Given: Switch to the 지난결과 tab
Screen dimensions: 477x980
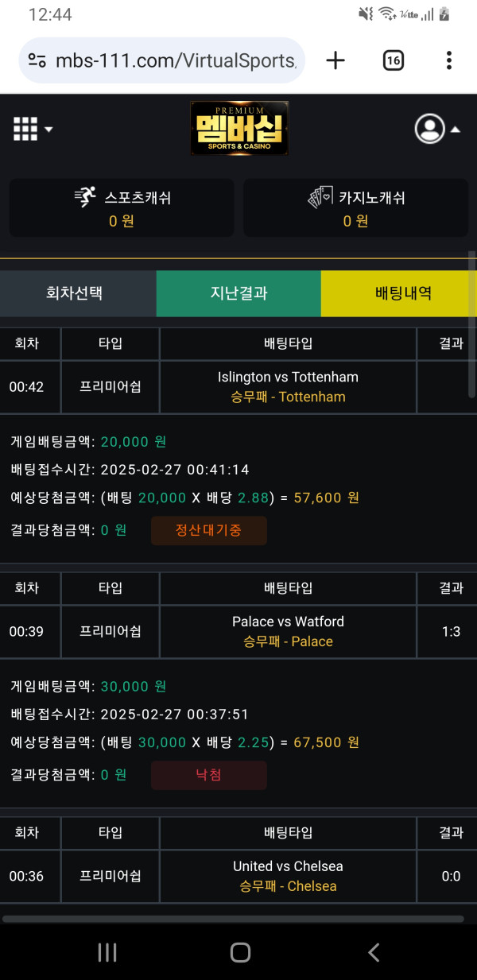Looking at the screenshot, I should click(238, 293).
